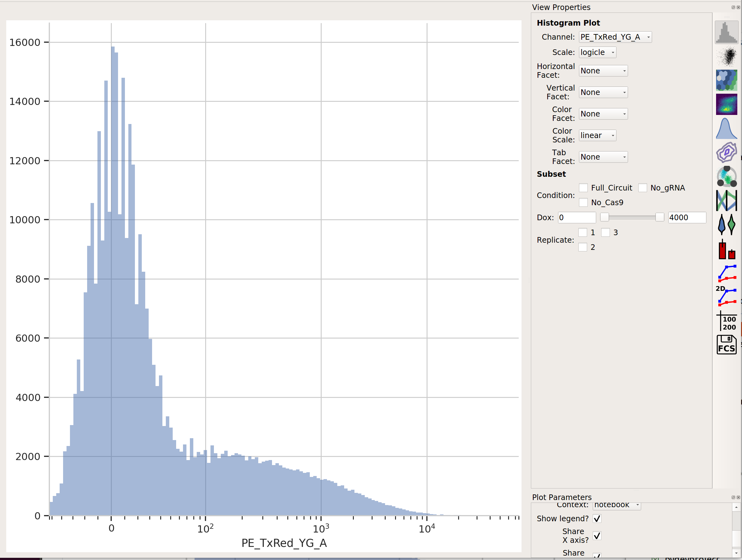The width and height of the screenshot is (742, 560).
Task: Uncheck the Show legend option
Action: click(597, 519)
